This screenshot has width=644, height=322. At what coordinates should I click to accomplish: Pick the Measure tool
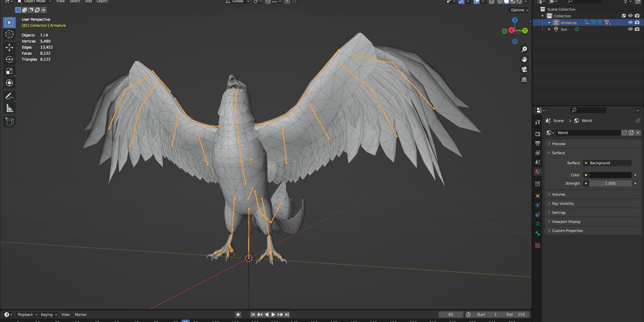coord(9,109)
